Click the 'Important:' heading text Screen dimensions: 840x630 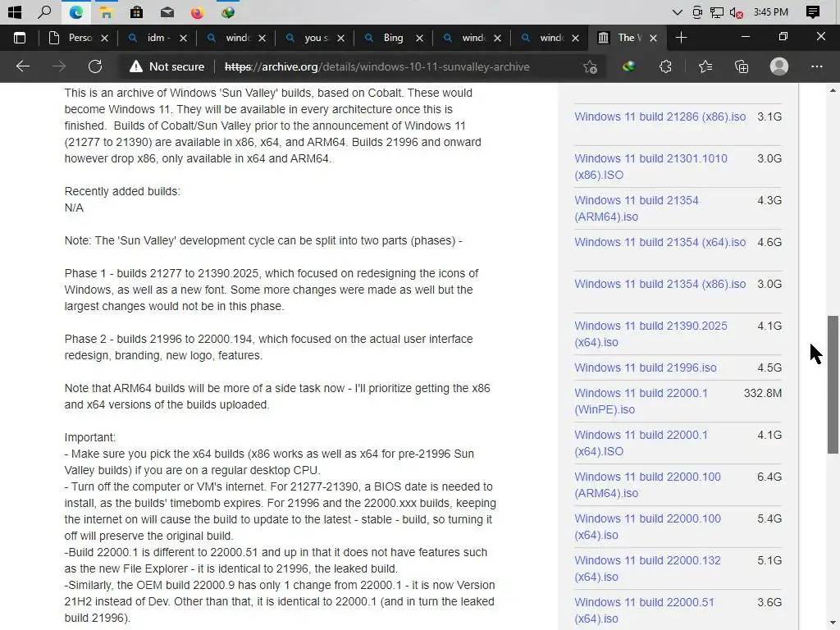click(90, 437)
